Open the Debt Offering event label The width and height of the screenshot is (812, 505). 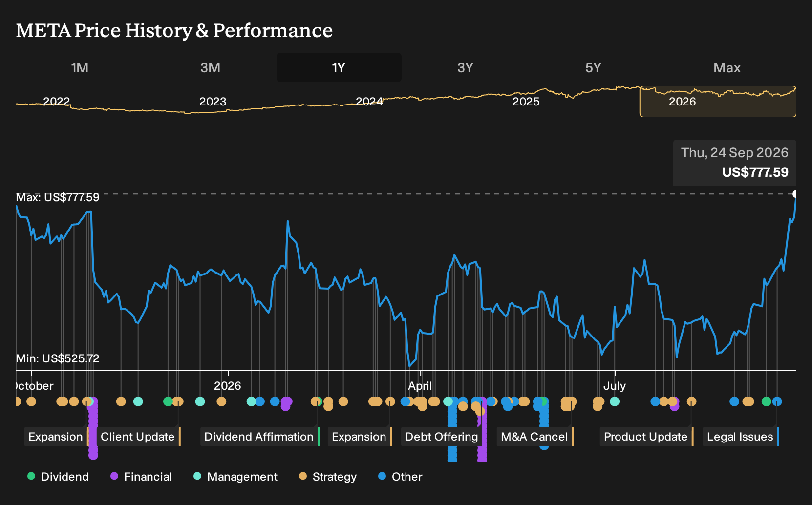443,437
